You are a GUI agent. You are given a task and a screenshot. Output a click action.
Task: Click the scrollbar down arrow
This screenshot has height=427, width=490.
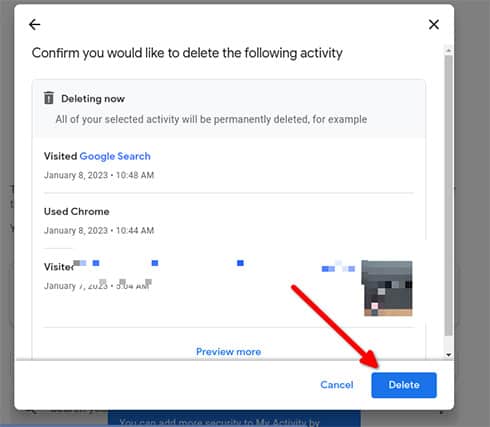click(449, 355)
